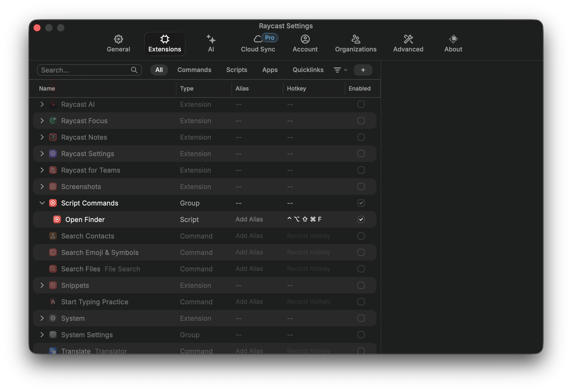Filter list by Scripts

tap(237, 70)
